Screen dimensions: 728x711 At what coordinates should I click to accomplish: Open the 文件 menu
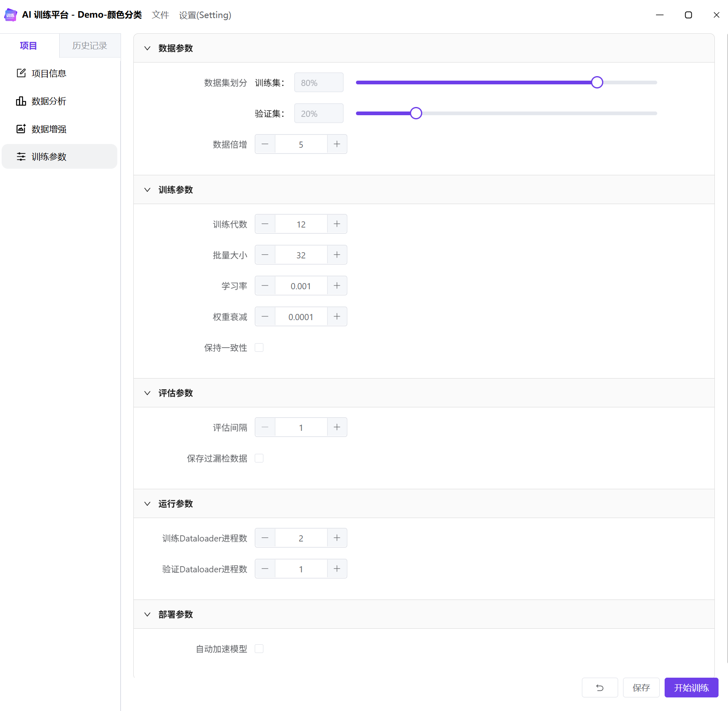coord(160,15)
